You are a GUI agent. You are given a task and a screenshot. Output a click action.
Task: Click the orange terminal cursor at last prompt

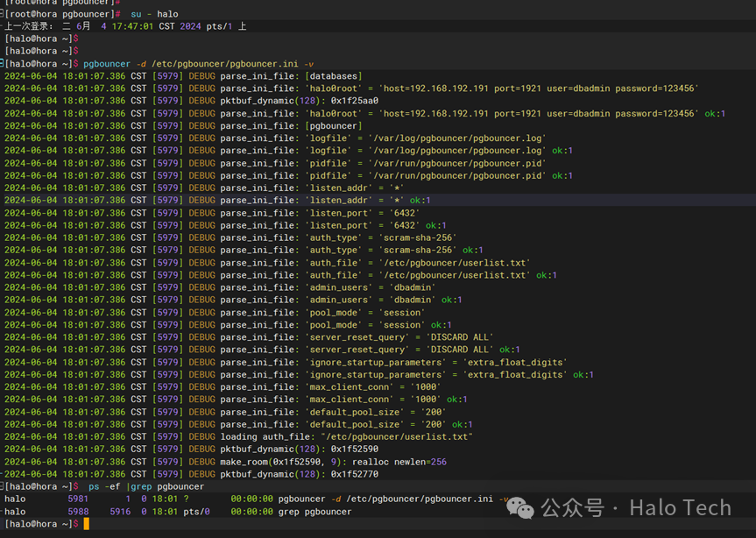(86, 524)
